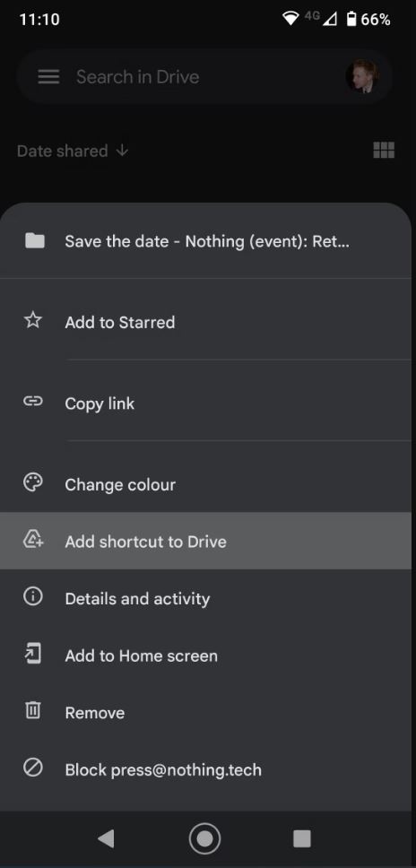Tap the trash bin icon beside Remove
416x868 pixels.
pyautogui.click(x=33, y=711)
